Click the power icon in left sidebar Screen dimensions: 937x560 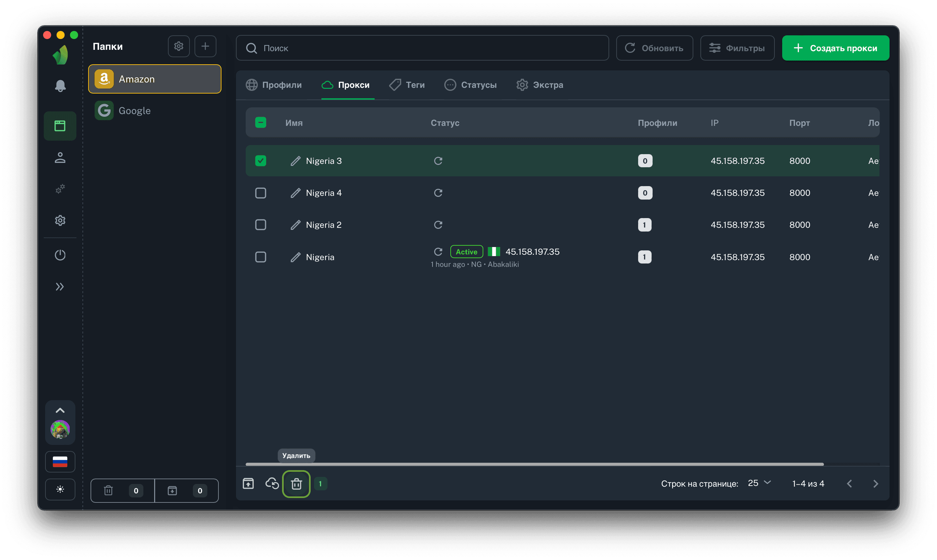60,255
